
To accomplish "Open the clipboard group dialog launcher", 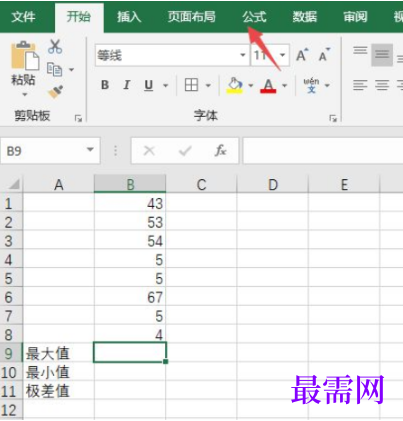I will (78, 118).
